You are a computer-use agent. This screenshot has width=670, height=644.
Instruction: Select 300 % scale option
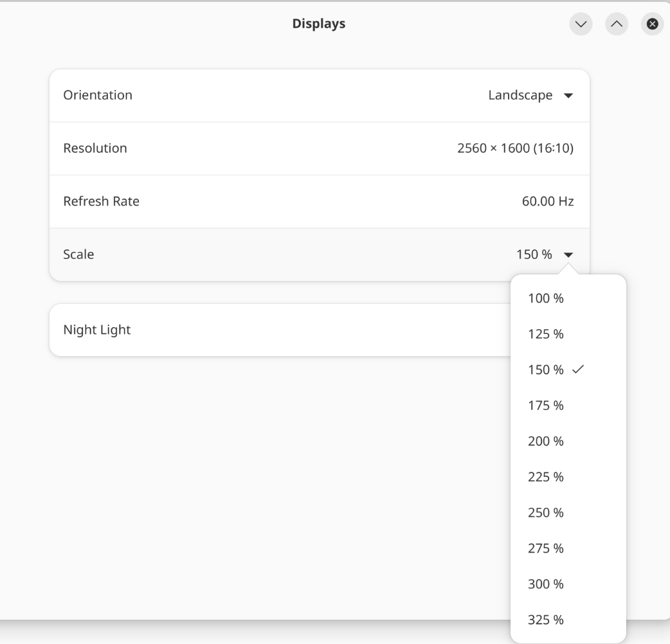point(545,584)
